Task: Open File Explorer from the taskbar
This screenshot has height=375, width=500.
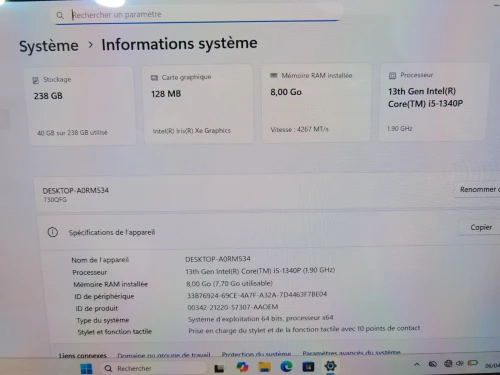Action: (x=265, y=367)
